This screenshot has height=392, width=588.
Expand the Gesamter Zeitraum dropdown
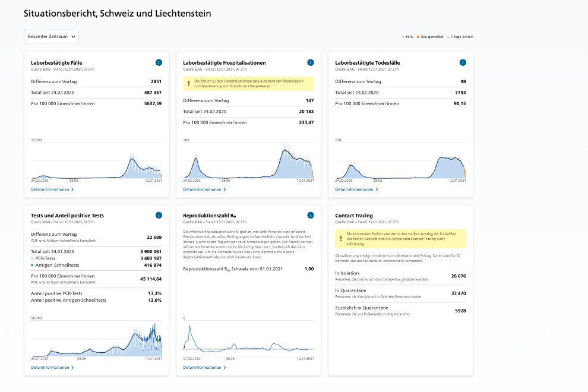[x=51, y=36]
